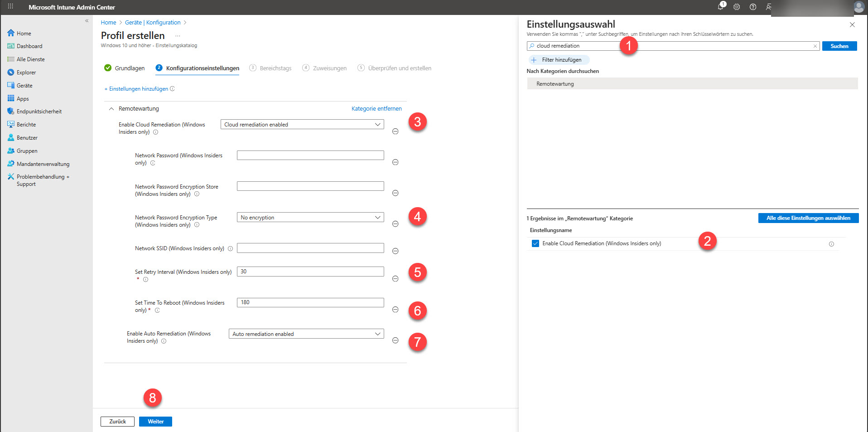The image size is (868, 432).
Task: Show info for Enable Cloud Remediation setting
Action: click(x=155, y=132)
